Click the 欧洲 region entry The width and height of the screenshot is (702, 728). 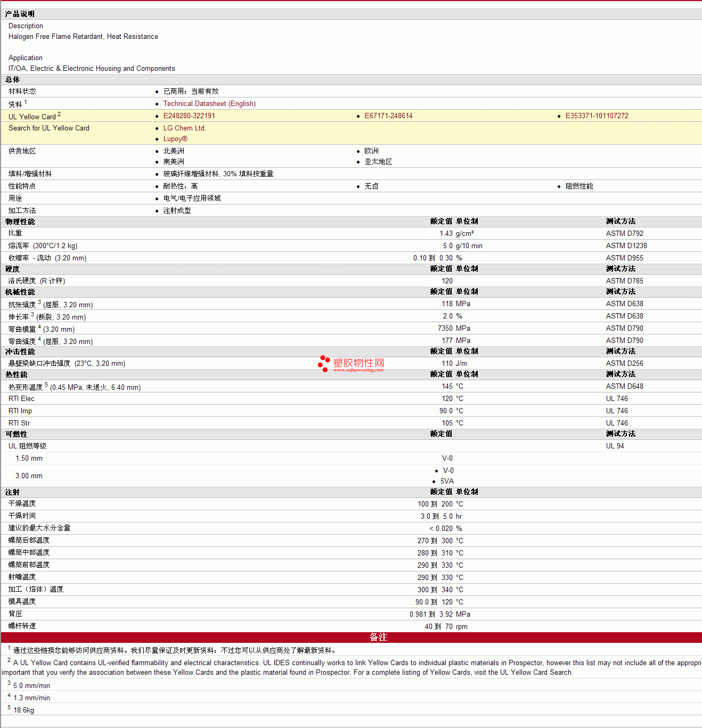tap(371, 151)
